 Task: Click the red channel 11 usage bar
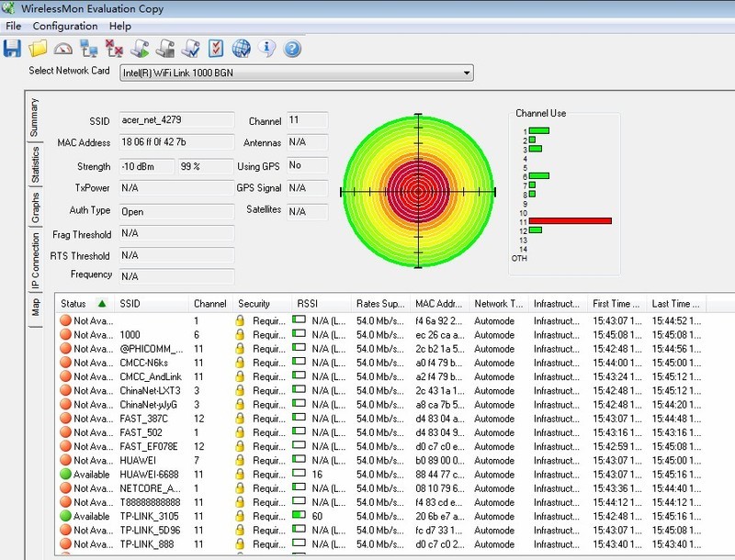[x=570, y=221]
